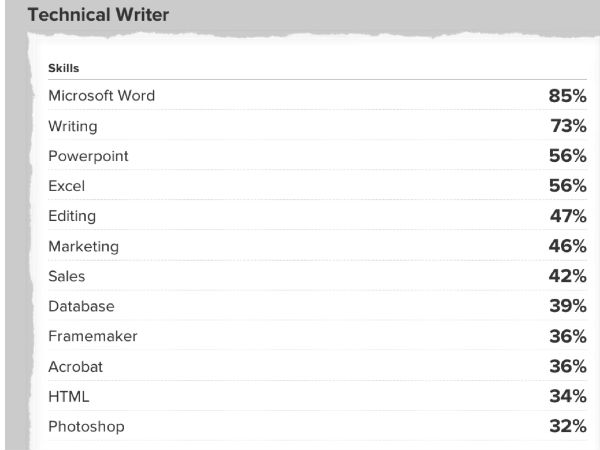The image size is (600, 450).
Task: Click the 32% Photoshop percentage
Action: coord(566,426)
